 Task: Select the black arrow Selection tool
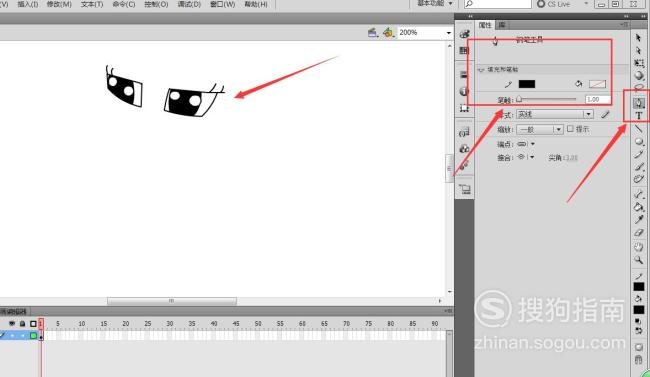pos(638,38)
